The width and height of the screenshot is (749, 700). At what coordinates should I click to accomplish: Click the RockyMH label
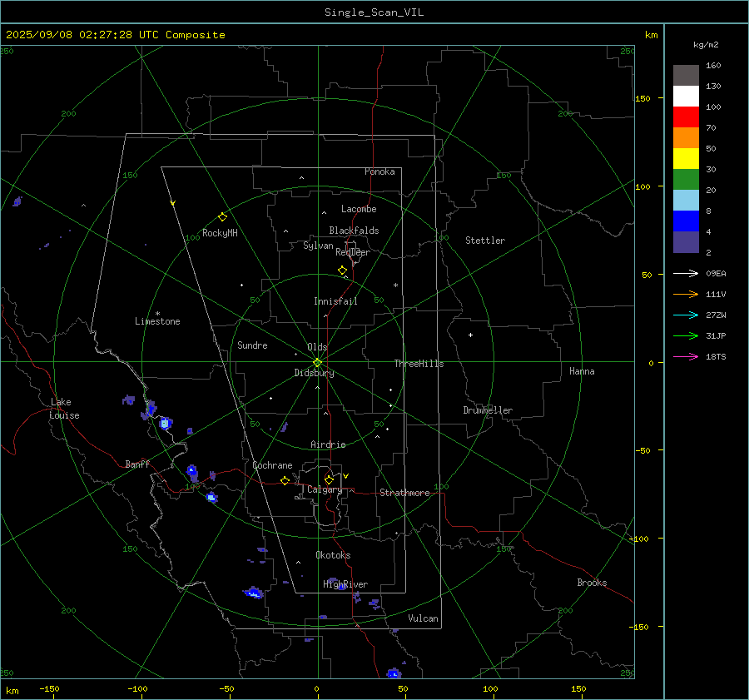tap(220, 233)
